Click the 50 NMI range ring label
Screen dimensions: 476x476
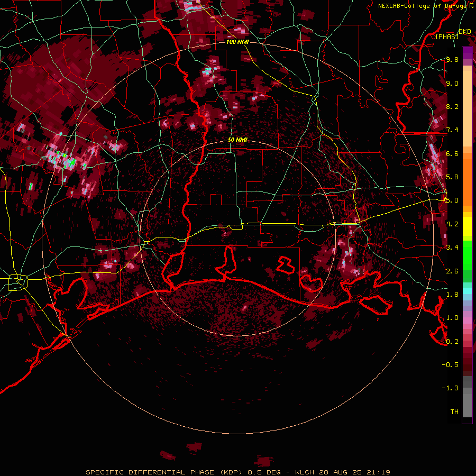click(237, 140)
